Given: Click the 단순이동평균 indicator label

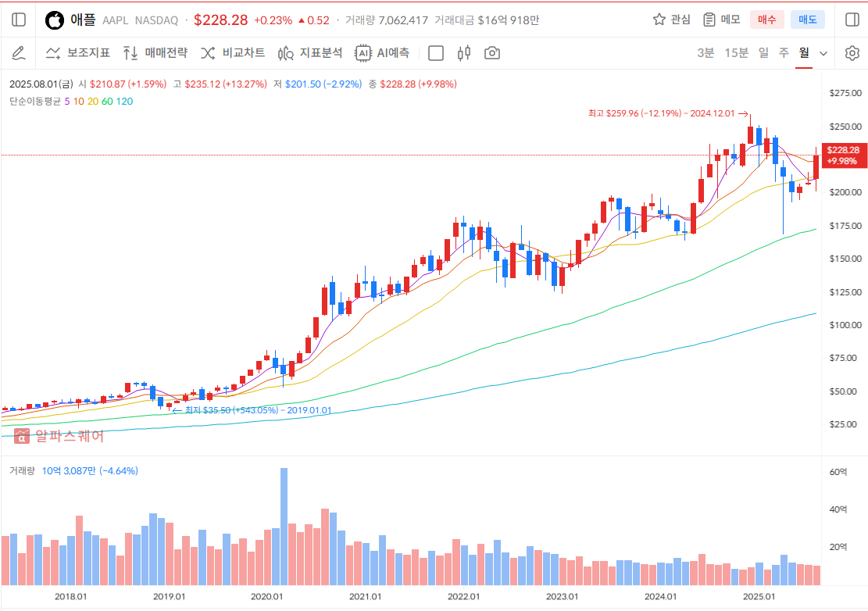Looking at the screenshot, I should [35, 102].
